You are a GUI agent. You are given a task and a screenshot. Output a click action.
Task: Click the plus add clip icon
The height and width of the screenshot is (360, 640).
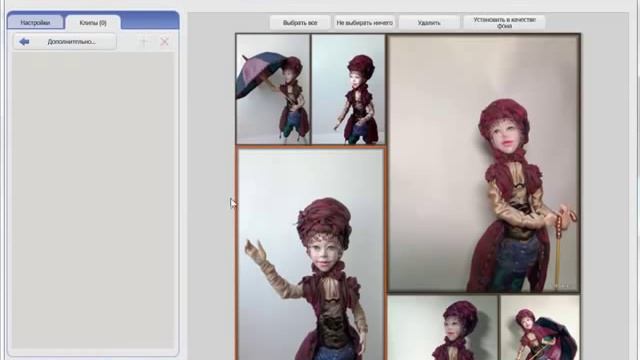point(143,42)
